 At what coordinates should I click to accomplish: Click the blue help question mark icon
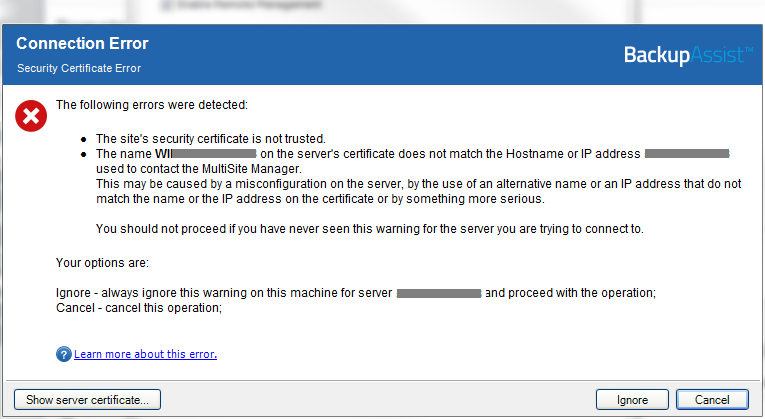coord(63,354)
